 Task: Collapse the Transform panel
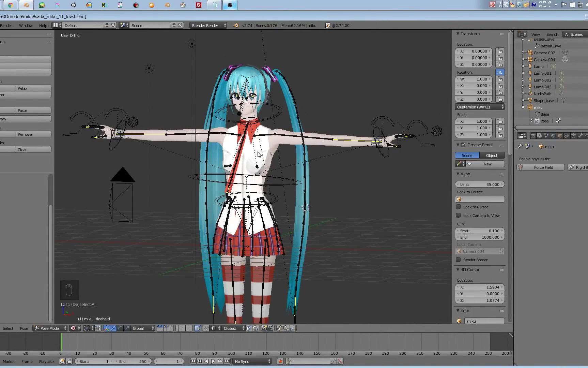[x=458, y=34]
